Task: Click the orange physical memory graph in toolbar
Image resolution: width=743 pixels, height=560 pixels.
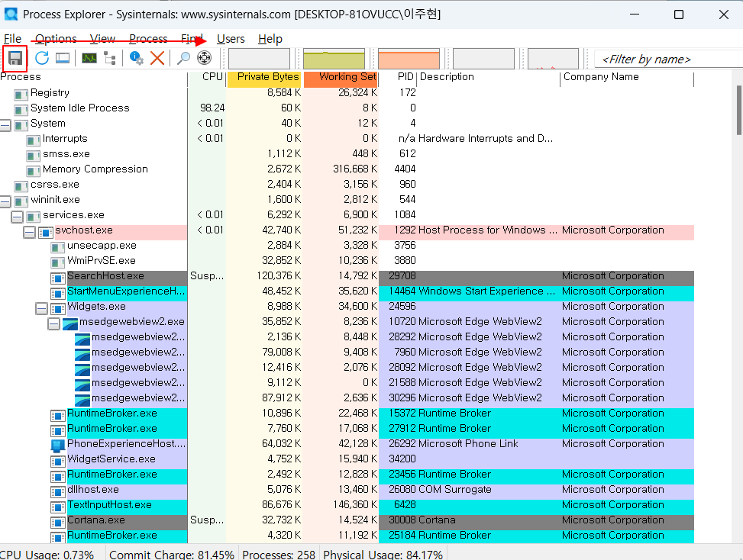Action: [409, 59]
